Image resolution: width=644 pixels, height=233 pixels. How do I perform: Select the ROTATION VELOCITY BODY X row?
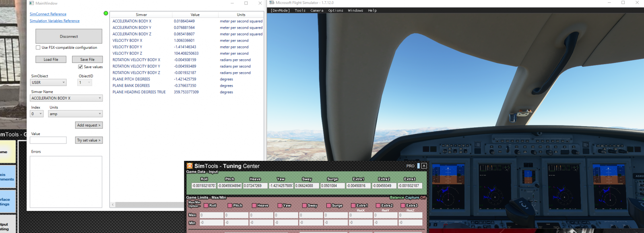[187, 60]
